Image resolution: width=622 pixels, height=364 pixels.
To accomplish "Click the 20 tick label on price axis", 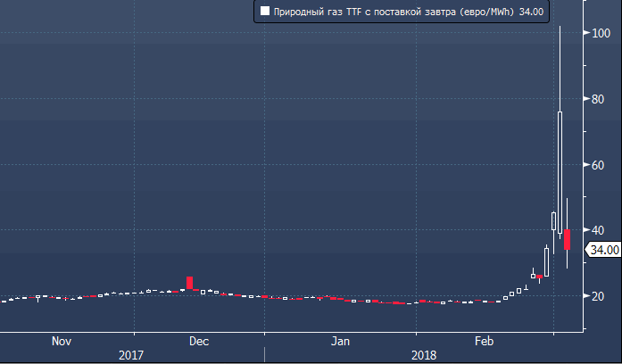I will tap(598, 296).
